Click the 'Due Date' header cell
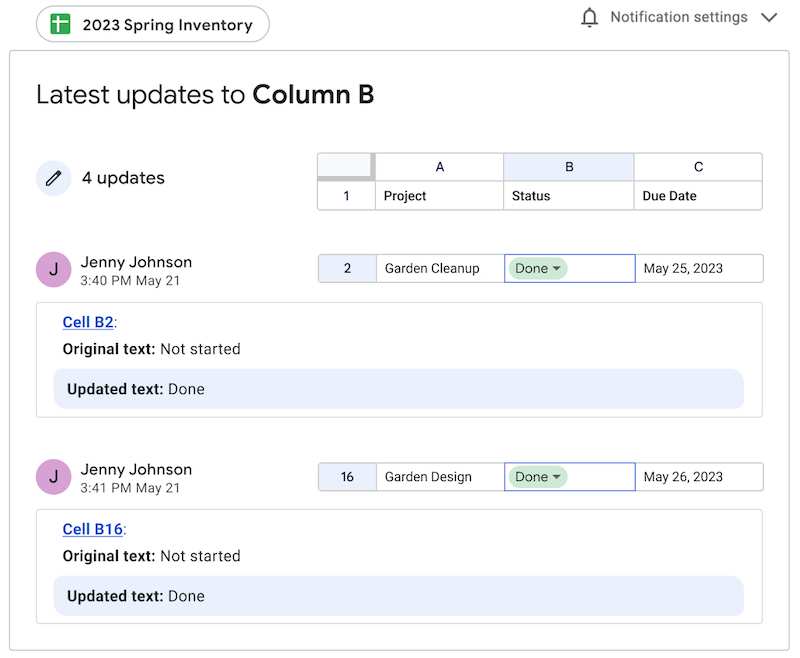The height and width of the screenshot is (658, 800). [x=698, y=196]
